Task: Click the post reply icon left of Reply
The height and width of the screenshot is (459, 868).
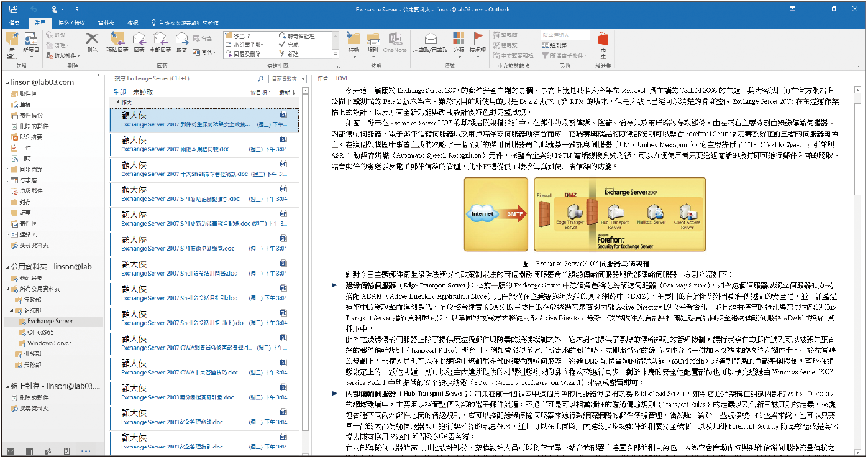Action: coord(116,40)
